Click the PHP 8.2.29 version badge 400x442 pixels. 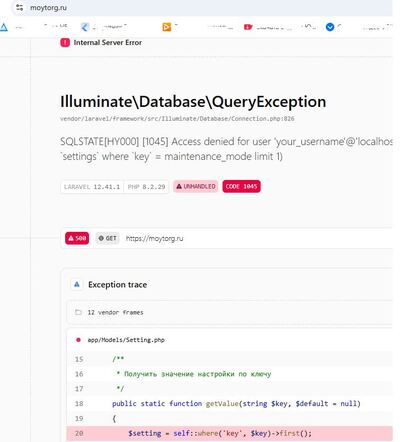(146, 187)
